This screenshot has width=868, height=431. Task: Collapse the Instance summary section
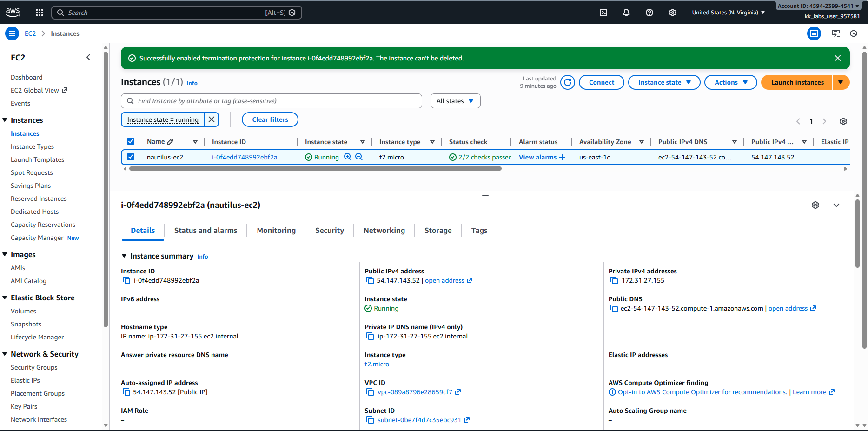coord(124,256)
